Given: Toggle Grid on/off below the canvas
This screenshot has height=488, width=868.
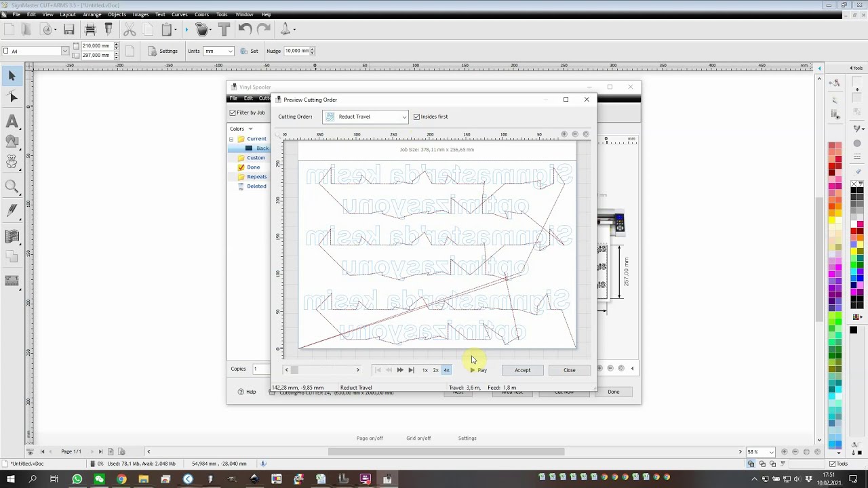Looking at the screenshot, I should tap(418, 439).
